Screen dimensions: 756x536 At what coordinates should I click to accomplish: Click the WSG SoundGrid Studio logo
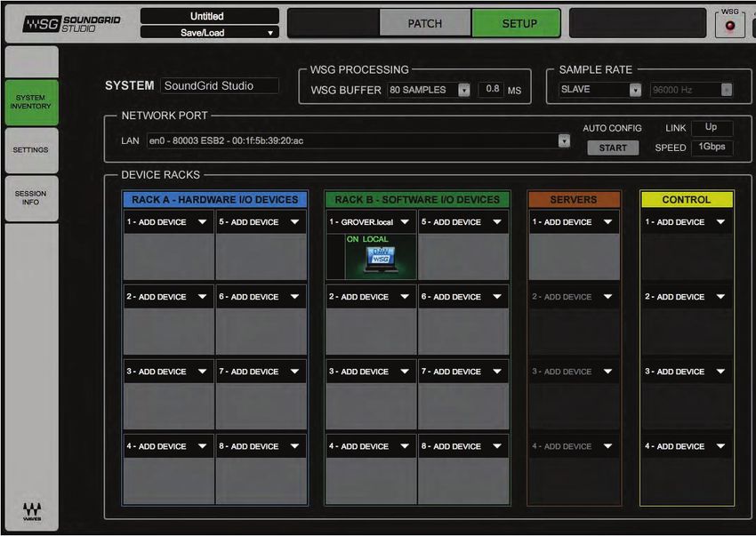(72, 23)
